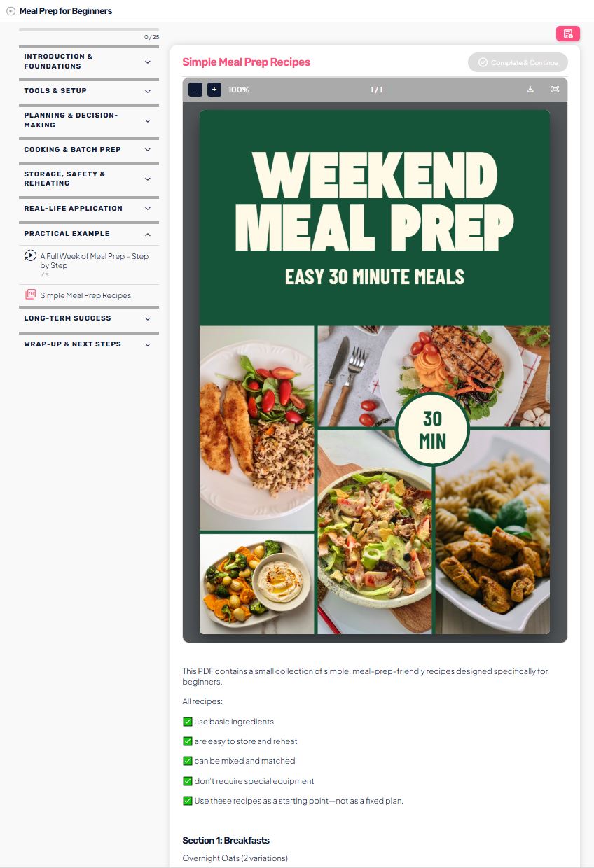Expand Storage, Safety & Reheating chevron
The height and width of the screenshot is (868, 594).
(147, 179)
